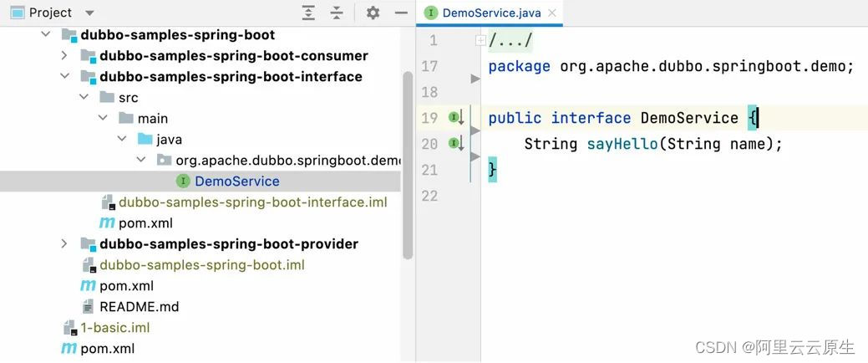
Task: Click the src folder icon
Action: (107, 97)
